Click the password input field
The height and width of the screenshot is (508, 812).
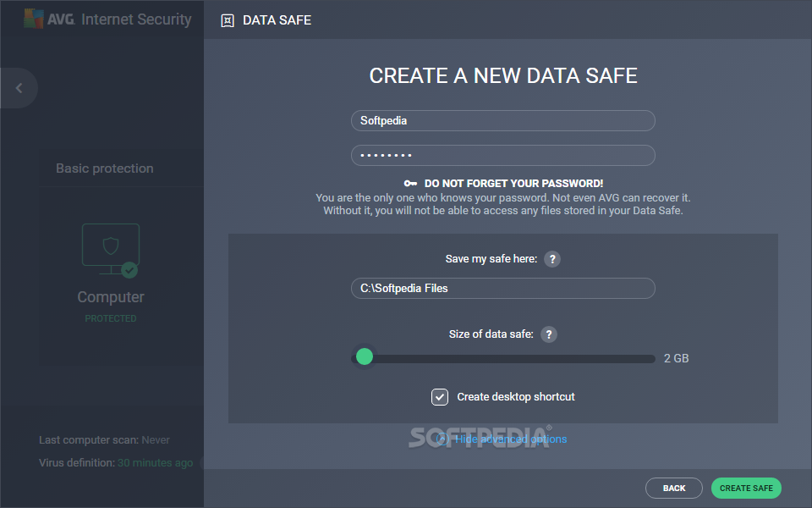502,156
